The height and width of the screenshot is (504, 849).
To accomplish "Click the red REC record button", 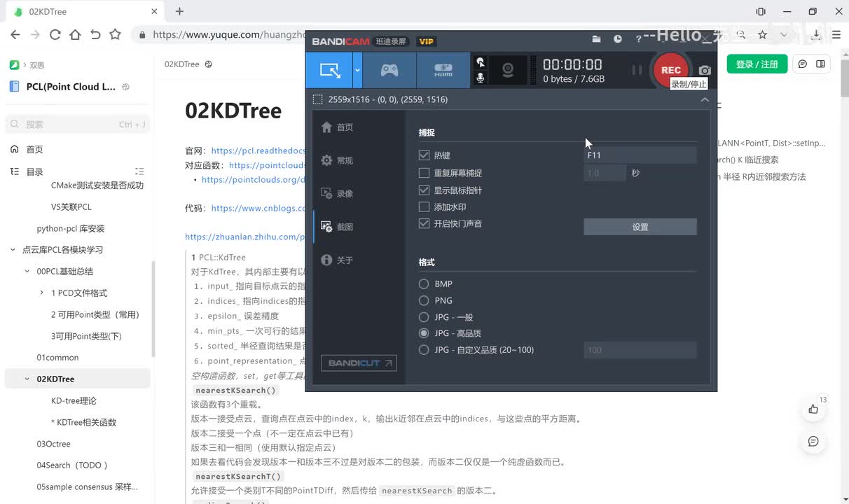I will click(670, 70).
